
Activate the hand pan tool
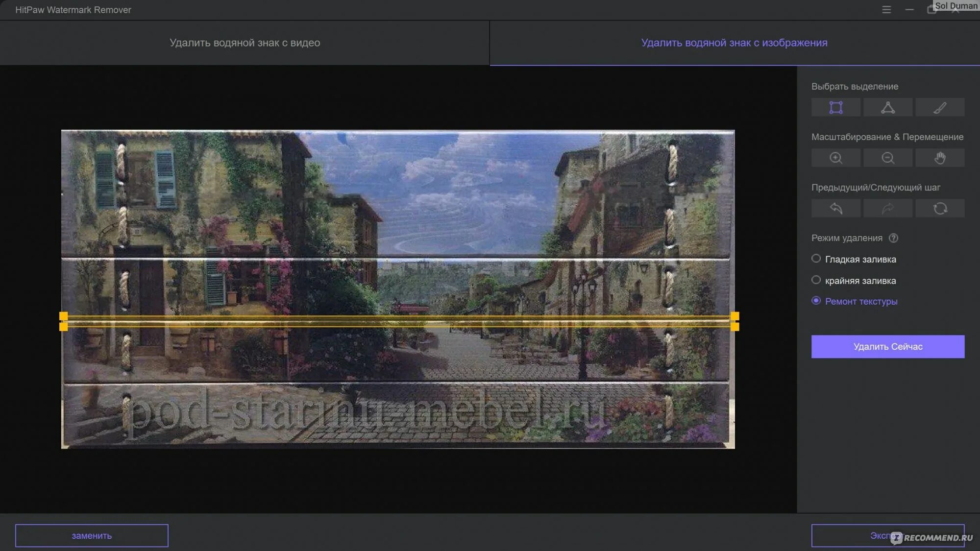[x=940, y=158]
